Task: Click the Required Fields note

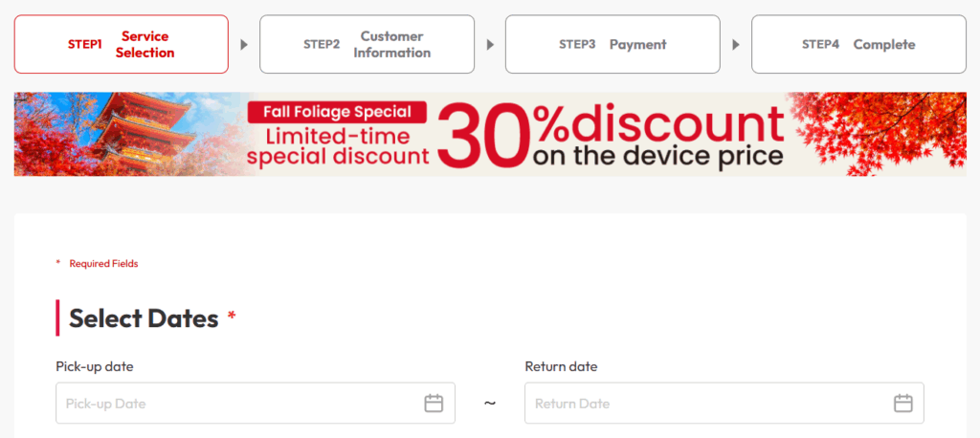Action: 103,264
